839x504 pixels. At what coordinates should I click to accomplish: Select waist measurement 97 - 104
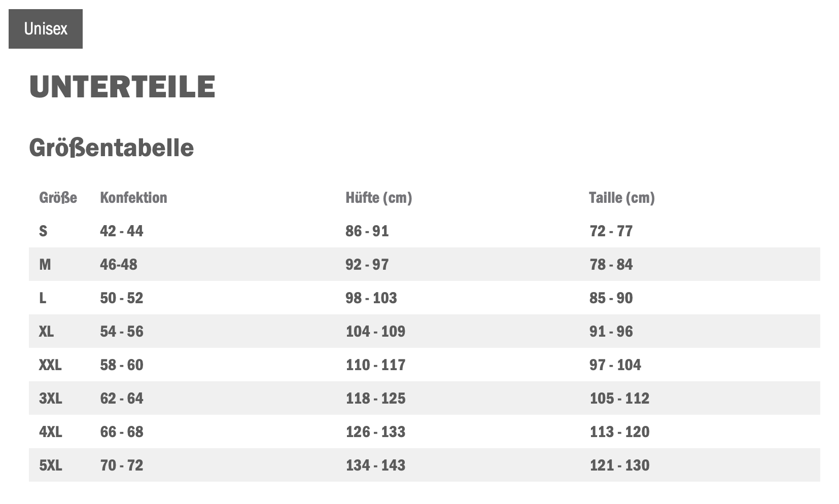[x=615, y=365]
